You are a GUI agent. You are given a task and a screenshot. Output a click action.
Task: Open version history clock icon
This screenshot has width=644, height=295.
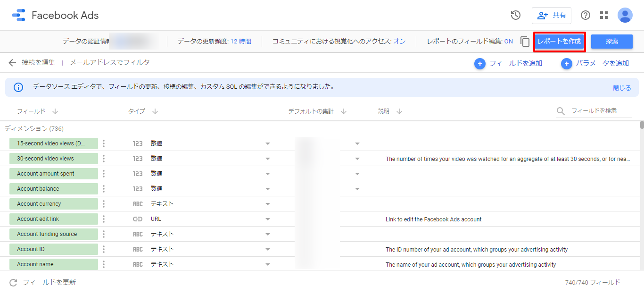tap(516, 15)
